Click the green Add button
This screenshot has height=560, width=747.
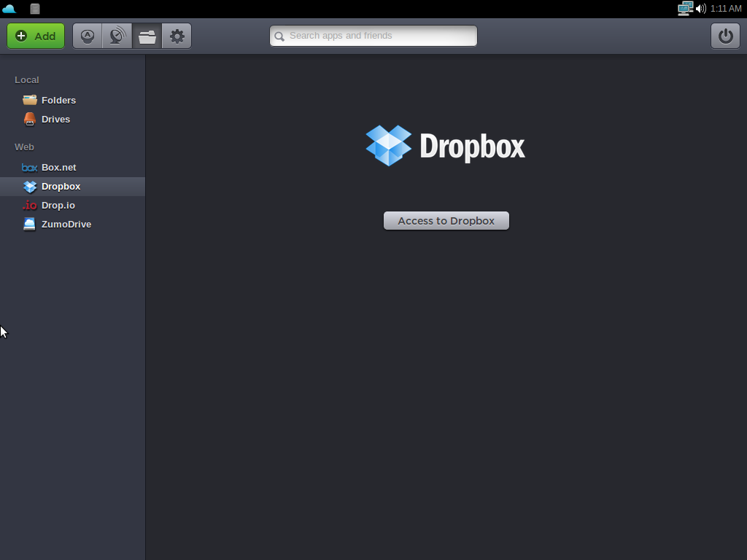[x=36, y=36]
